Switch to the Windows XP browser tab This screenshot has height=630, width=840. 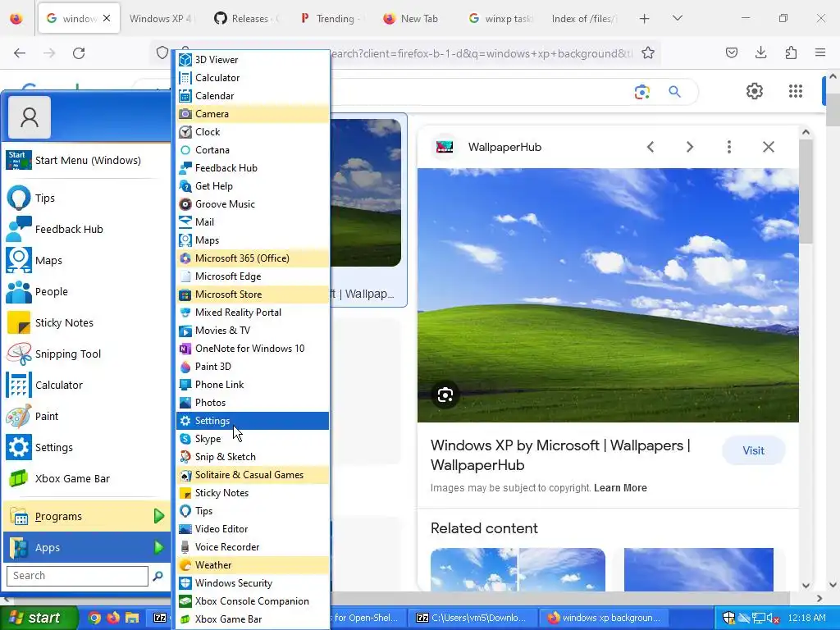tap(161, 18)
